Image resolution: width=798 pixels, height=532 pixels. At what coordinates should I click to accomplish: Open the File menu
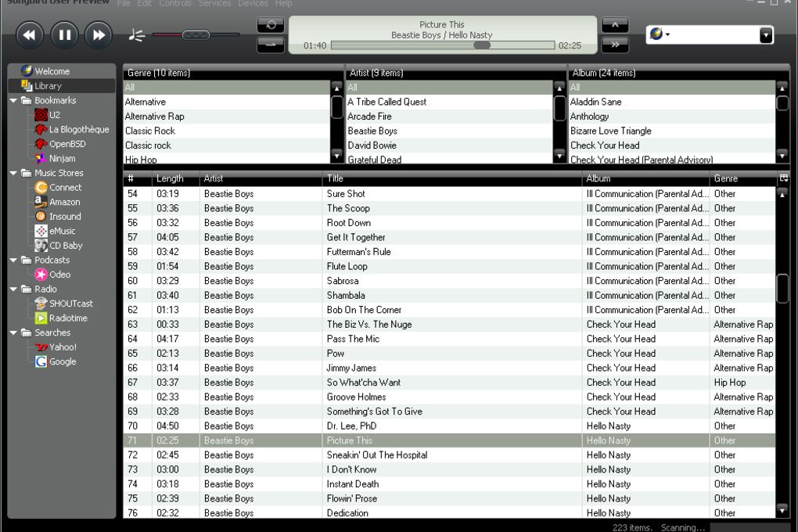point(124,4)
